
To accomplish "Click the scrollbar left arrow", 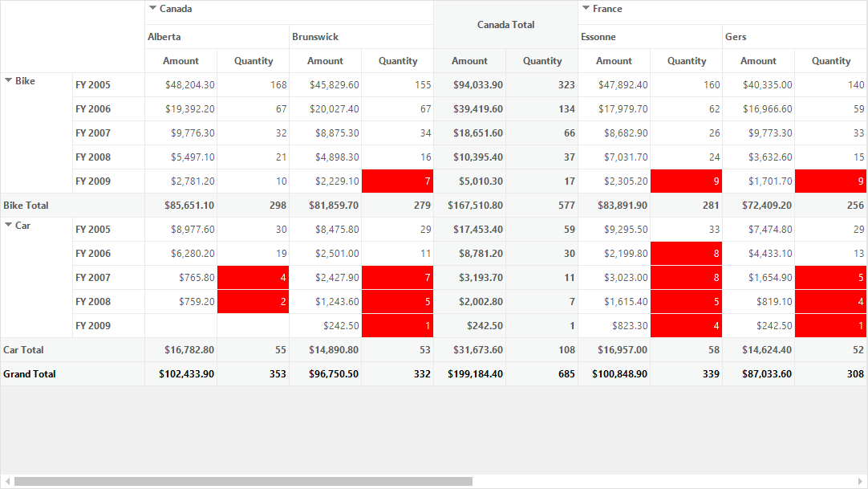I will point(7,481).
